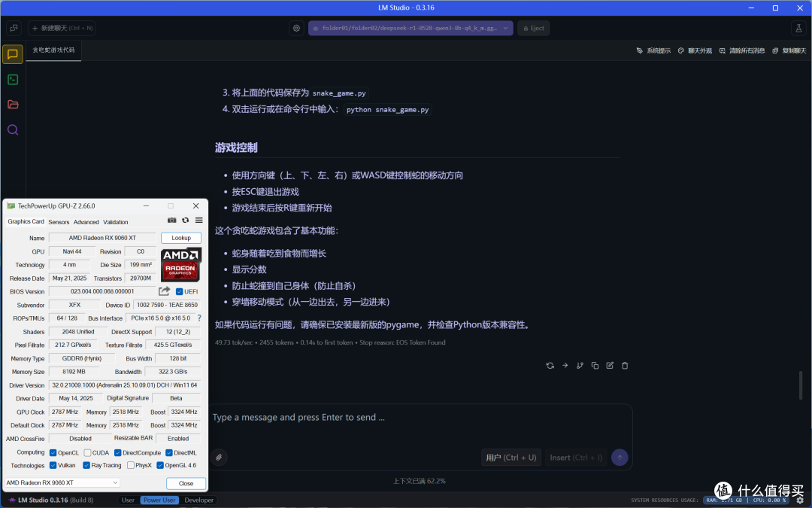Open the Discover search sidebar icon
This screenshot has height=508, width=812.
(13, 129)
